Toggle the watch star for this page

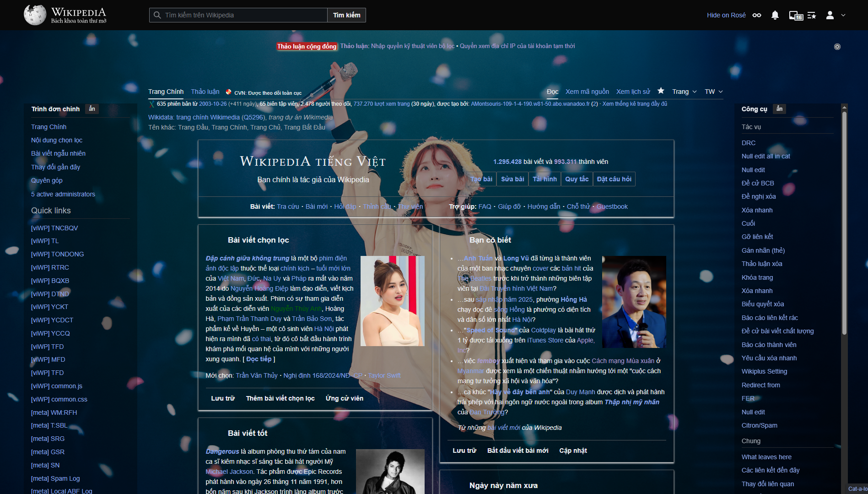[x=661, y=91]
